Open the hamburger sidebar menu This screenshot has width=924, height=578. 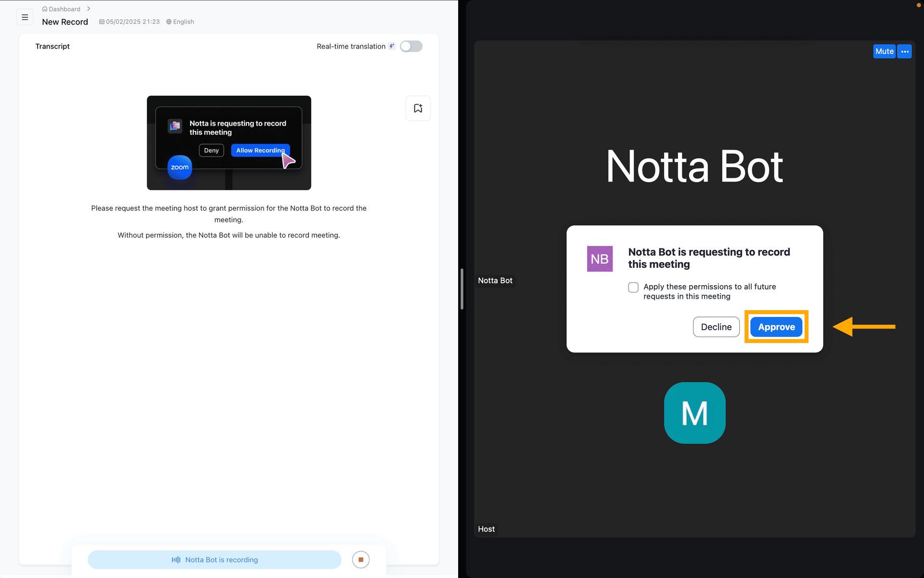[25, 17]
